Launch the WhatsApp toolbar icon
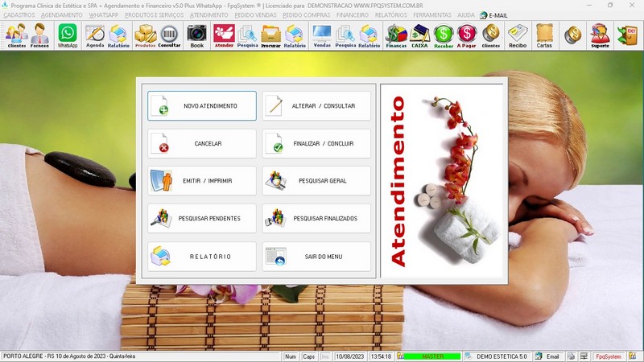The width and height of the screenshot is (644, 362). point(68,35)
